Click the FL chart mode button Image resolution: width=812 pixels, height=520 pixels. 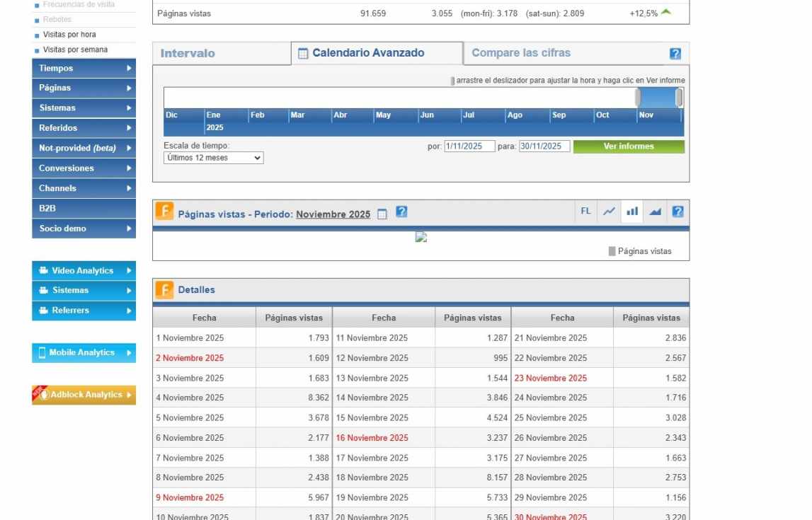pyautogui.click(x=585, y=212)
